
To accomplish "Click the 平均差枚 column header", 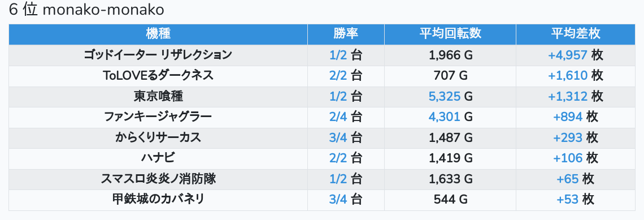I will tap(576, 34).
